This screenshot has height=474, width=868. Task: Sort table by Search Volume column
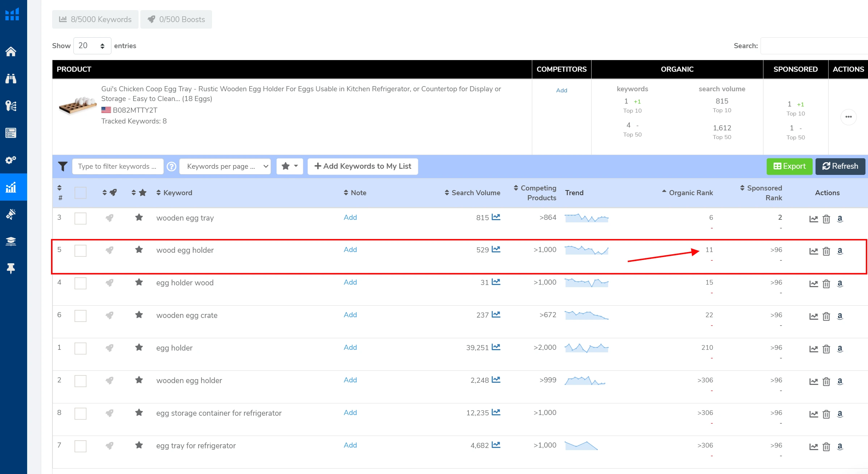(x=475, y=193)
